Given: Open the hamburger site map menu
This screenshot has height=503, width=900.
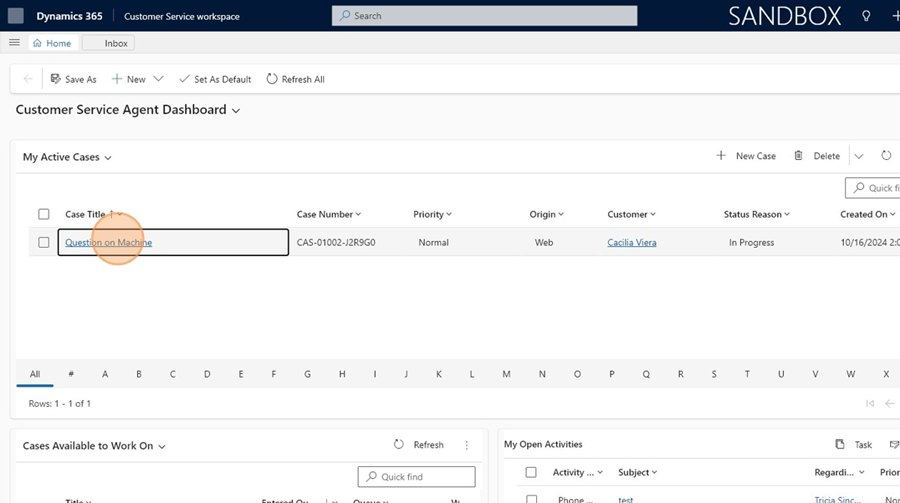Looking at the screenshot, I should 14,43.
